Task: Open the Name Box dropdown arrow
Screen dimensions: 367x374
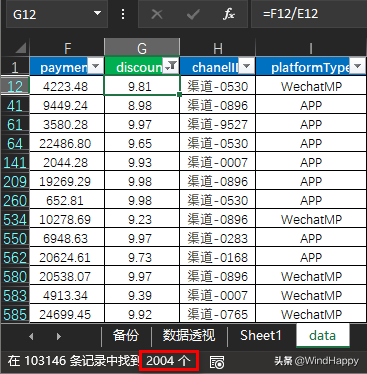Action: point(97,14)
